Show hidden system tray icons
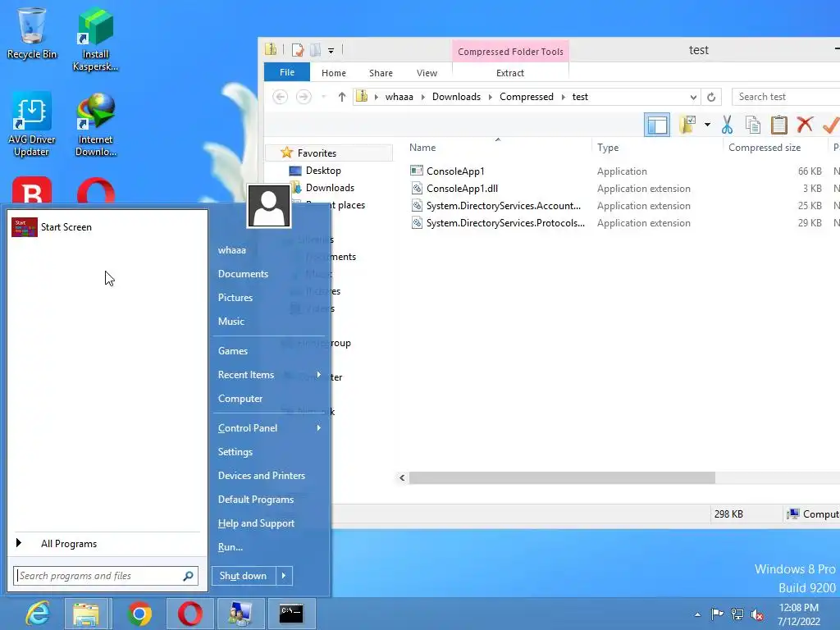Image resolution: width=840 pixels, height=630 pixels. pyautogui.click(x=697, y=614)
